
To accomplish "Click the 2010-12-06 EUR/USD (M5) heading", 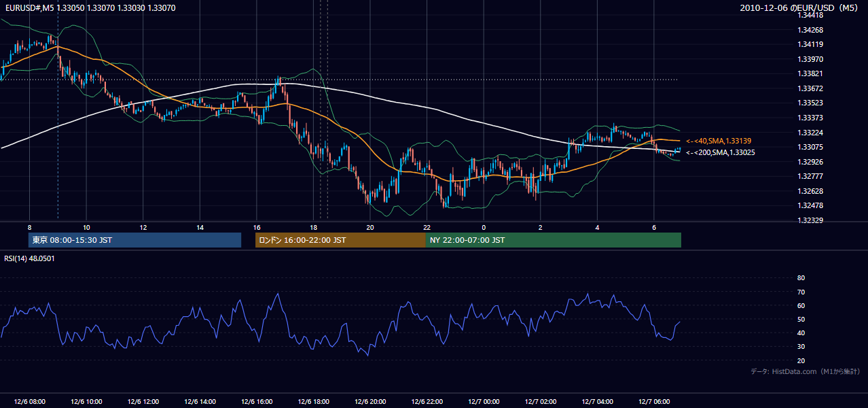I will click(800, 7).
